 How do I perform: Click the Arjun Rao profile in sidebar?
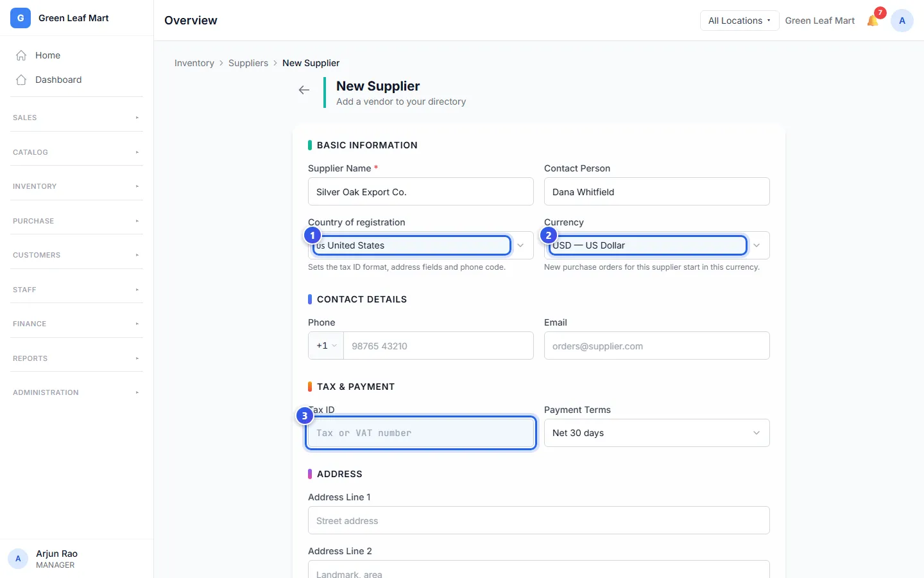coord(77,559)
